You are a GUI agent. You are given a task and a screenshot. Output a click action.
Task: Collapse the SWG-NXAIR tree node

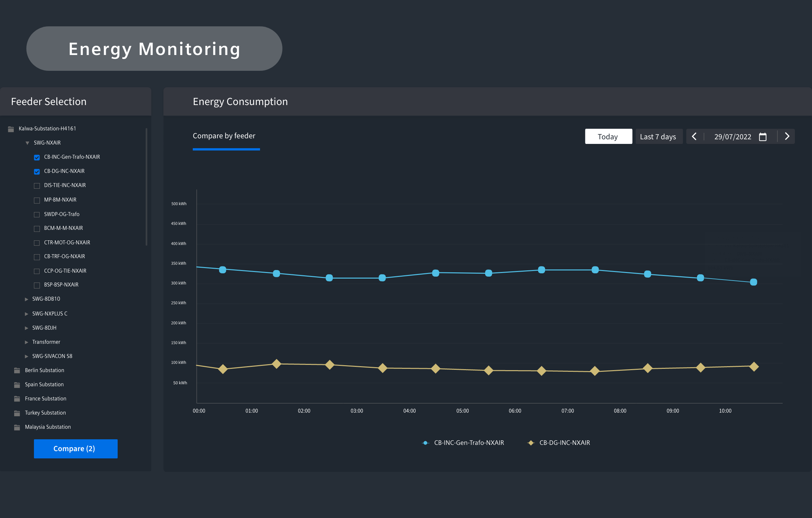click(27, 143)
